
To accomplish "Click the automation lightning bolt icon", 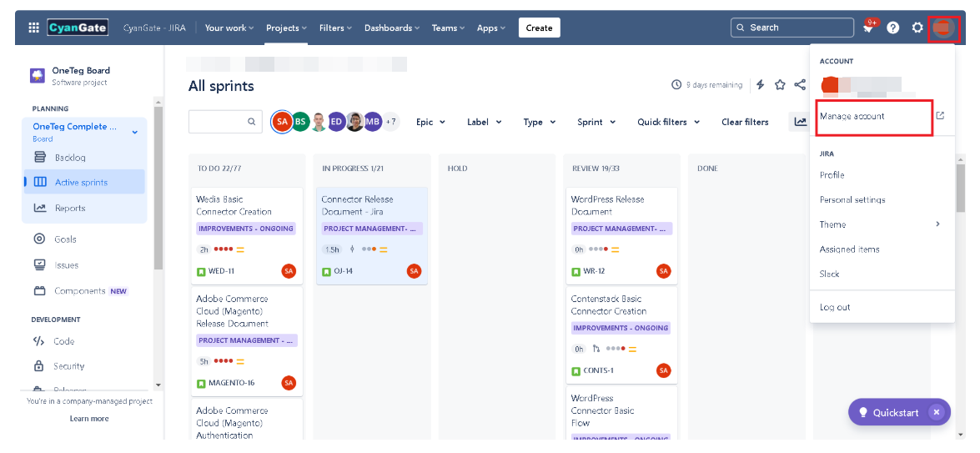I will (760, 84).
